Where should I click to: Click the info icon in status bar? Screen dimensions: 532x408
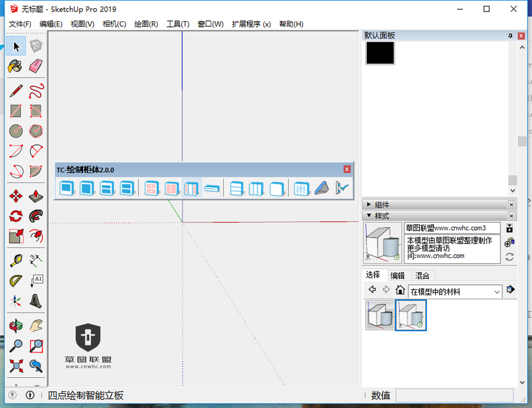30,395
